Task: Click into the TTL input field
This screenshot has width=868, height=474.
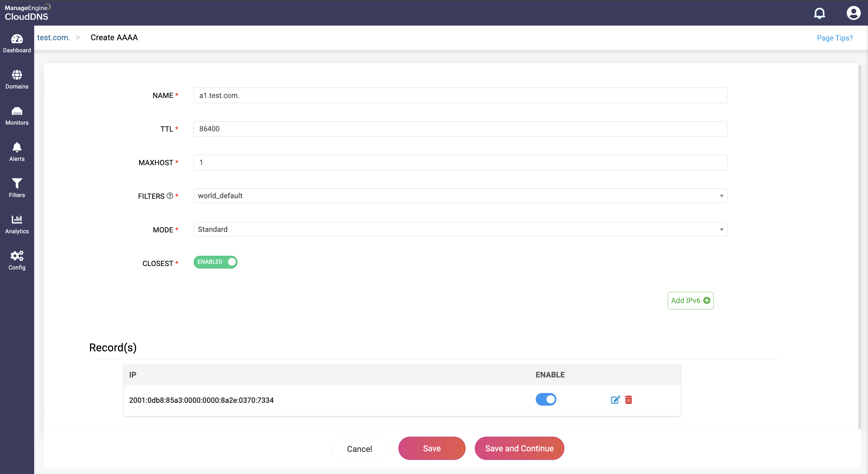Action: 460,129
